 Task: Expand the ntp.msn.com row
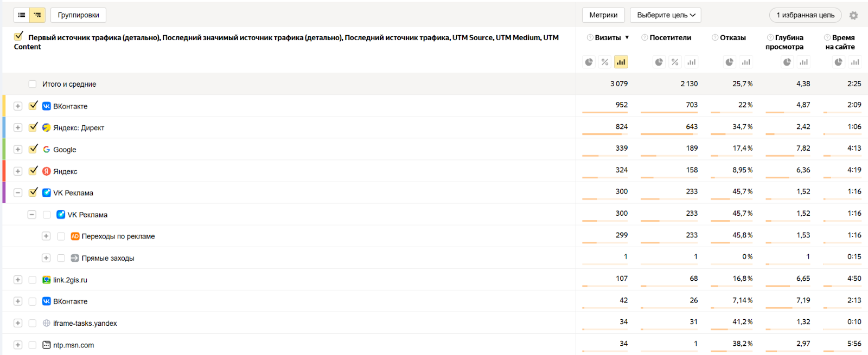click(x=18, y=345)
